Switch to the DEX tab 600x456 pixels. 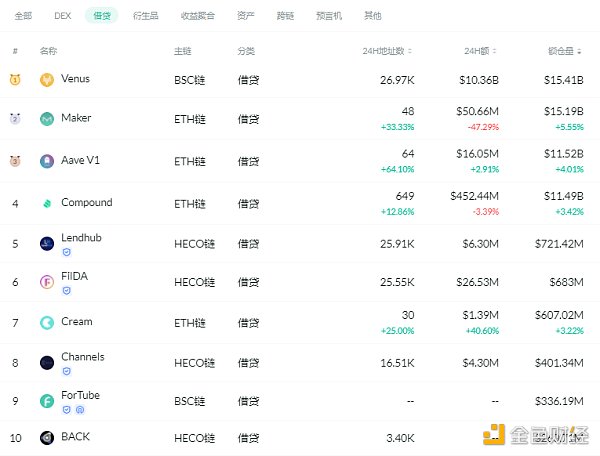(62, 16)
